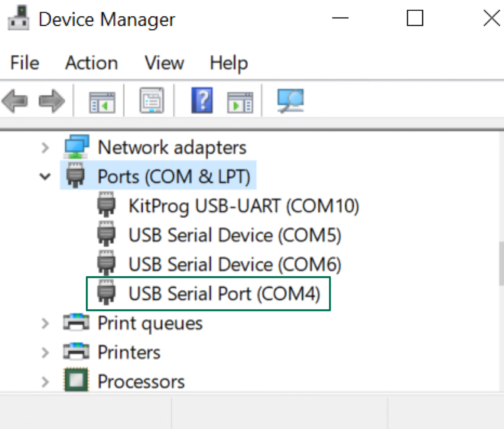The height and width of the screenshot is (429, 504).
Task: Expand the Network adapters category
Action: click(x=44, y=147)
